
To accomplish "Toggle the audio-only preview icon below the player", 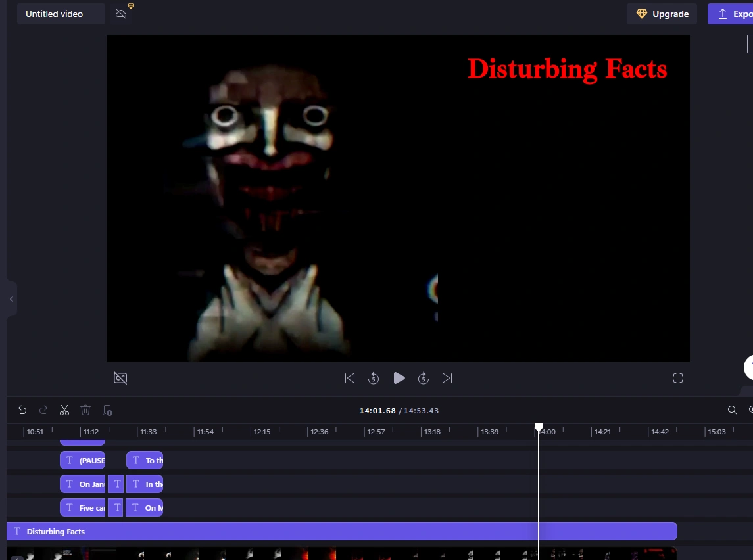I will point(120,378).
